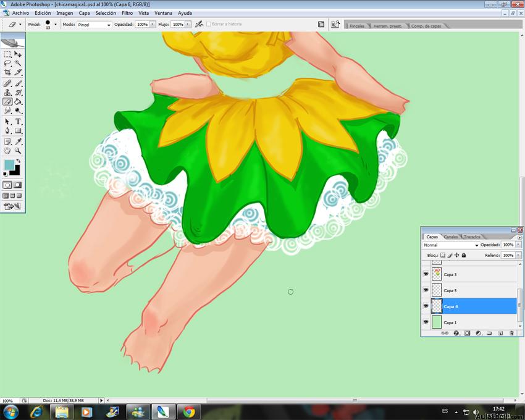Jump to ImageReady button
The height and width of the screenshot is (420, 525).
[13, 206]
